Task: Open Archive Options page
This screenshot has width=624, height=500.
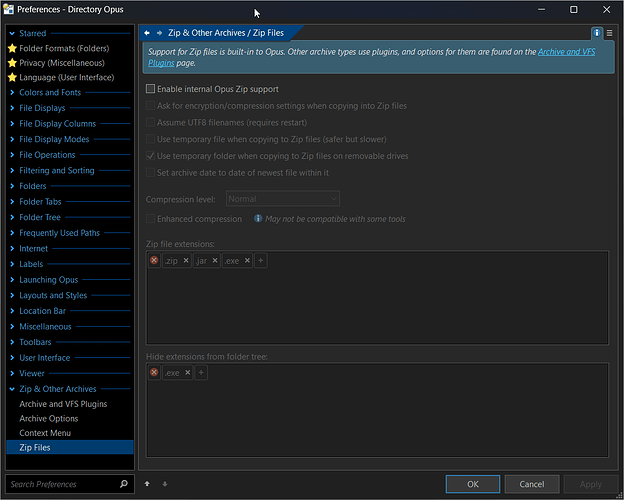Action: pyautogui.click(x=49, y=418)
